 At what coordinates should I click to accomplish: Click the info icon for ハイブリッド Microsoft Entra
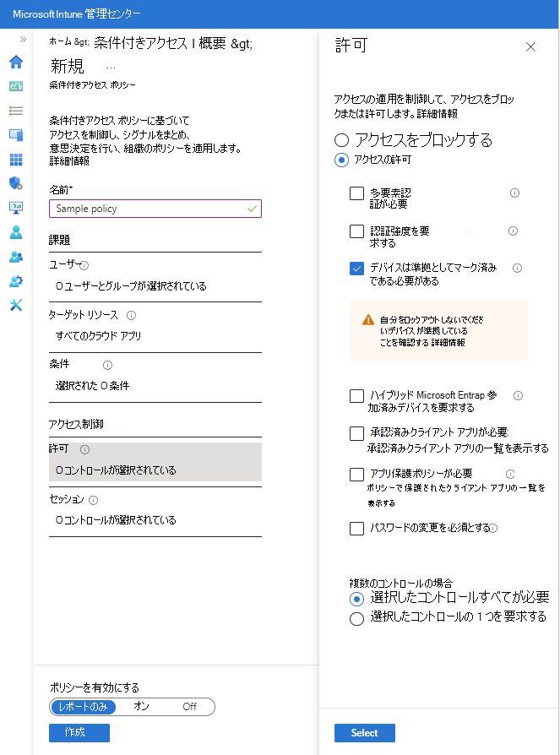[x=518, y=396]
